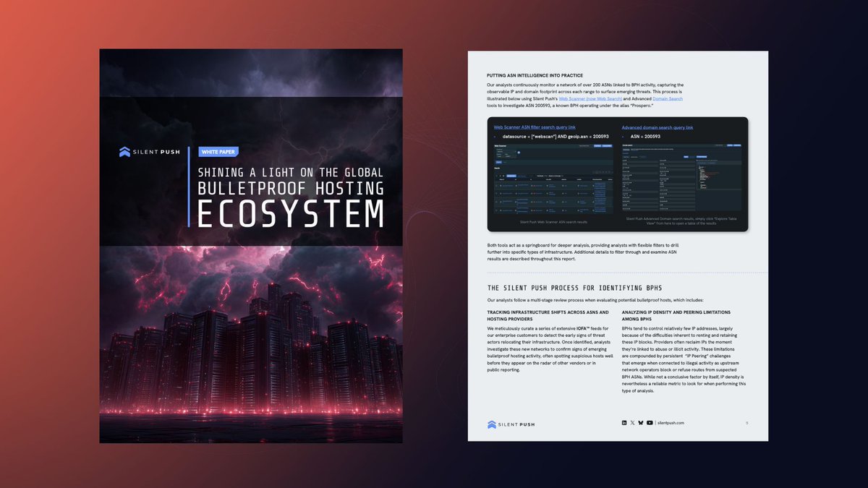Click the 'PUTTING ASN INTELLIGENCE INTO PRACTICE' heading
The height and width of the screenshot is (488, 868).
click(x=535, y=76)
